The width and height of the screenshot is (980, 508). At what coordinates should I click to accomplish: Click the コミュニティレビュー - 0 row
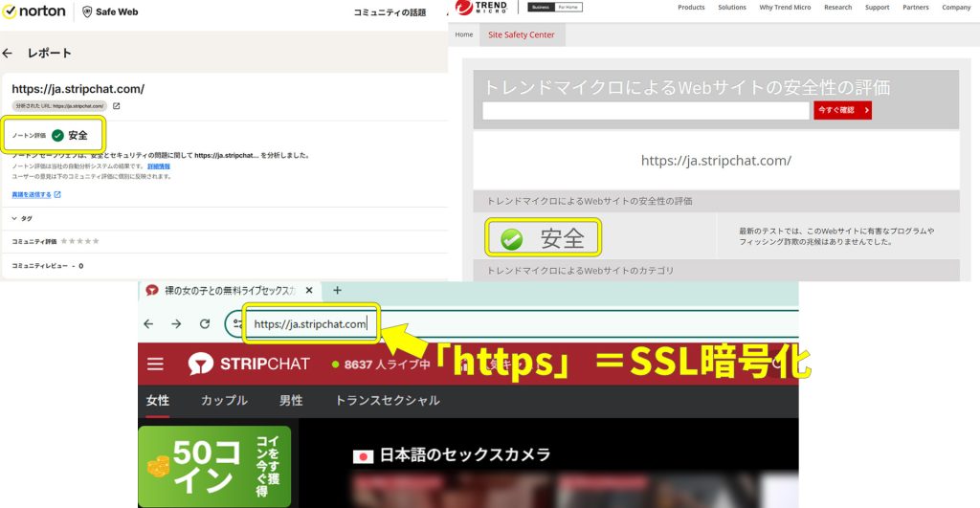click(x=48, y=266)
